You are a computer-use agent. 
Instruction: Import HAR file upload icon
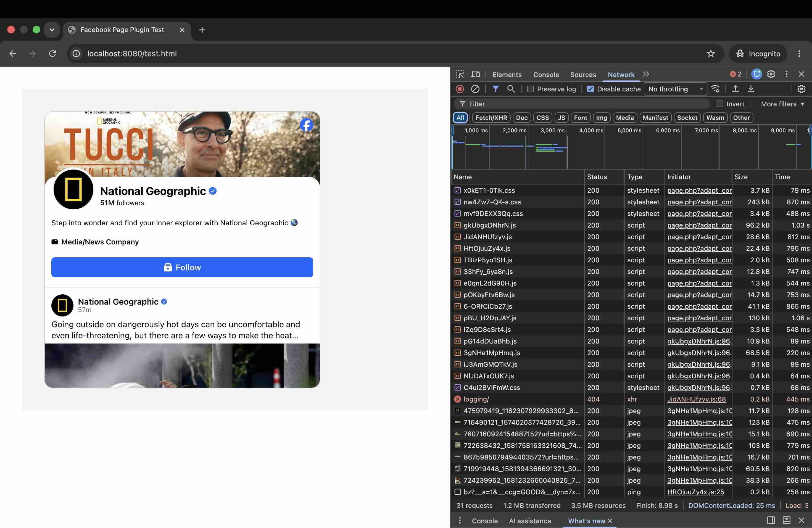coord(735,89)
